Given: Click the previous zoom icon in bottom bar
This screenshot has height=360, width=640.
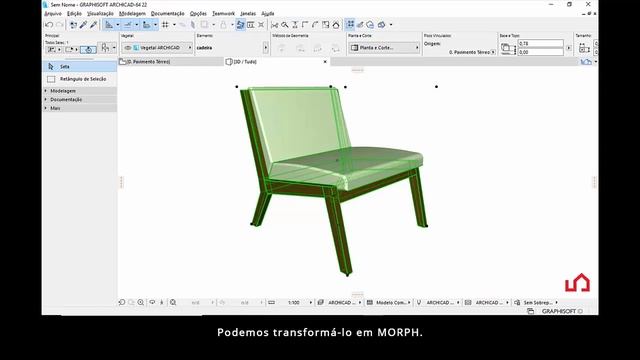Looking at the screenshot, I should coord(122,302).
